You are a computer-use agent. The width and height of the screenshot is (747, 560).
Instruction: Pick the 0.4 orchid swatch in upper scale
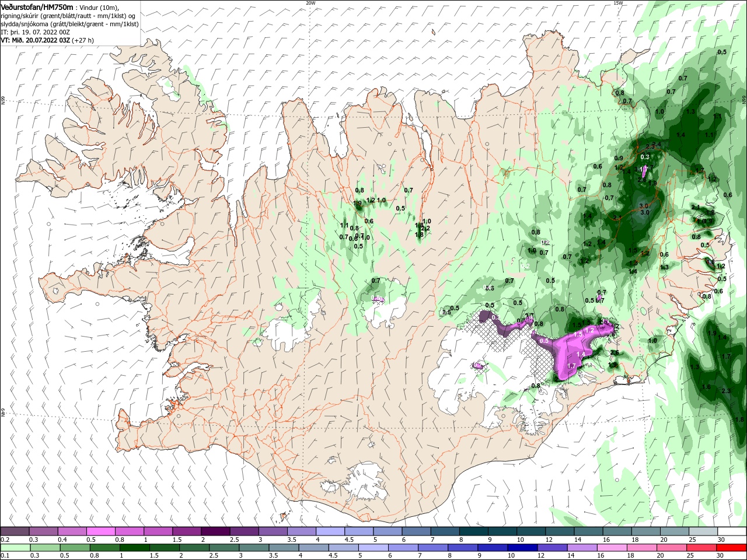coord(72,531)
